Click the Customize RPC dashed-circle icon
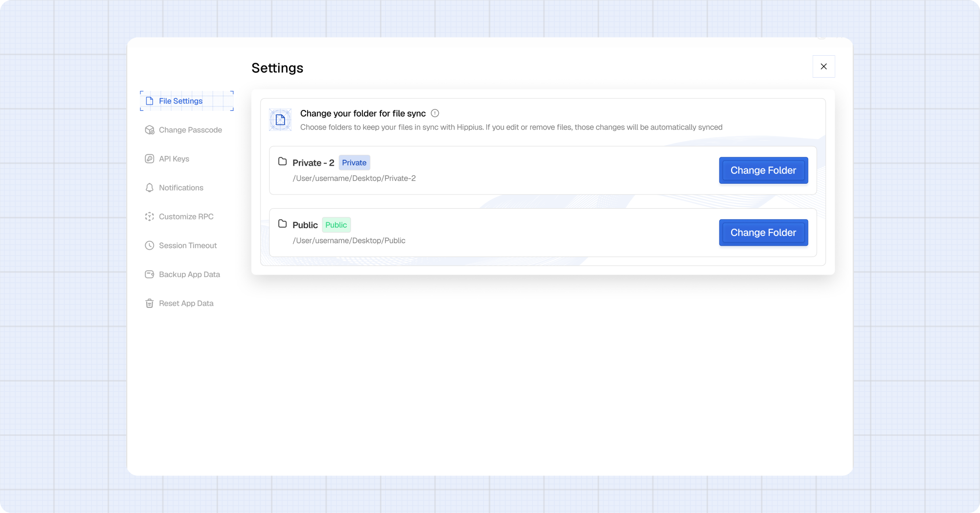Image resolution: width=980 pixels, height=513 pixels. (150, 216)
